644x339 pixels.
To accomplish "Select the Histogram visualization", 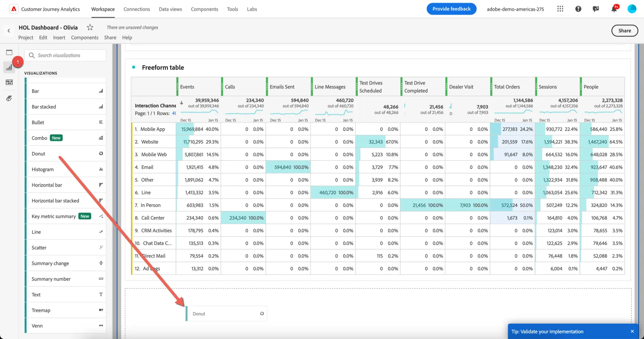I will 66,169.
